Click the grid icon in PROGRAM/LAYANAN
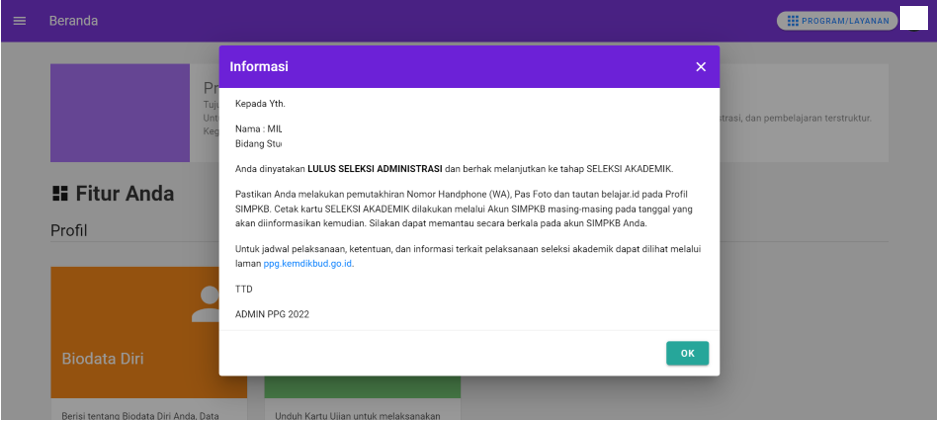The width and height of the screenshot is (939, 422). pos(793,20)
